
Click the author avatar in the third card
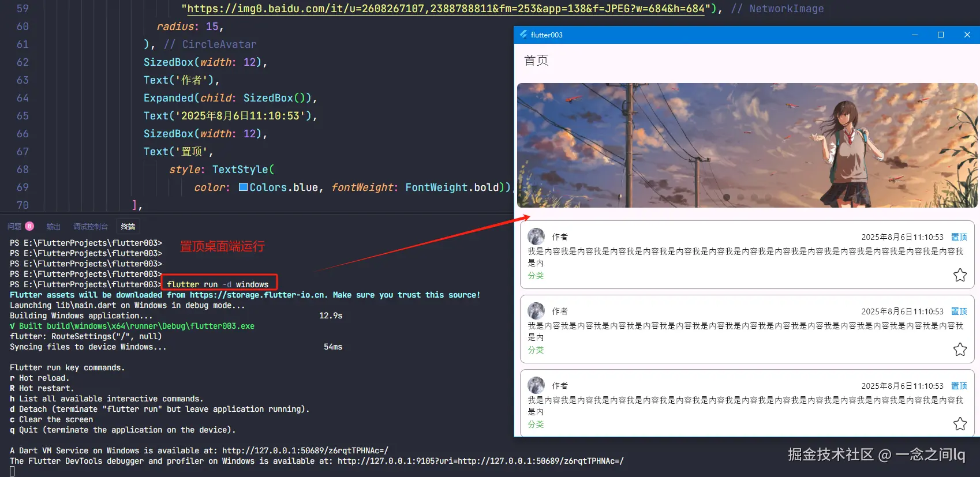pyautogui.click(x=536, y=385)
